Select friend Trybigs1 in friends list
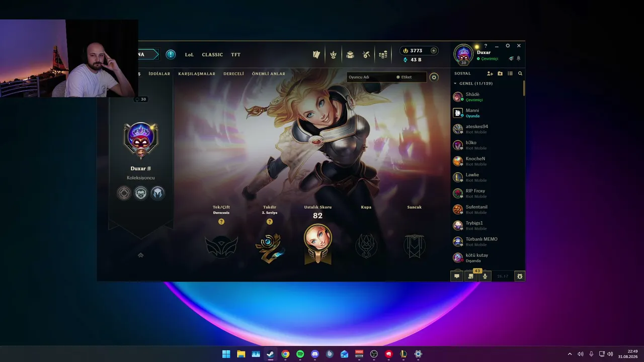The height and width of the screenshot is (362, 644). (x=487, y=225)
